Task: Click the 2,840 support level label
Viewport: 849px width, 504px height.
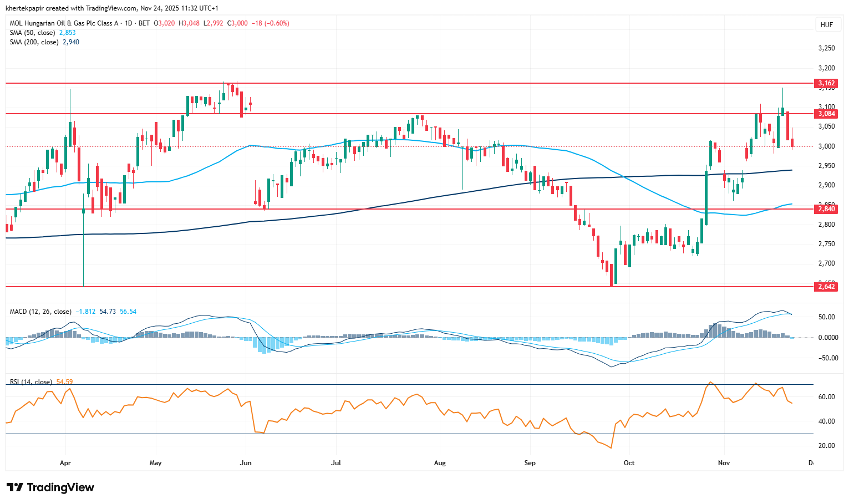Action: point(826,209)
